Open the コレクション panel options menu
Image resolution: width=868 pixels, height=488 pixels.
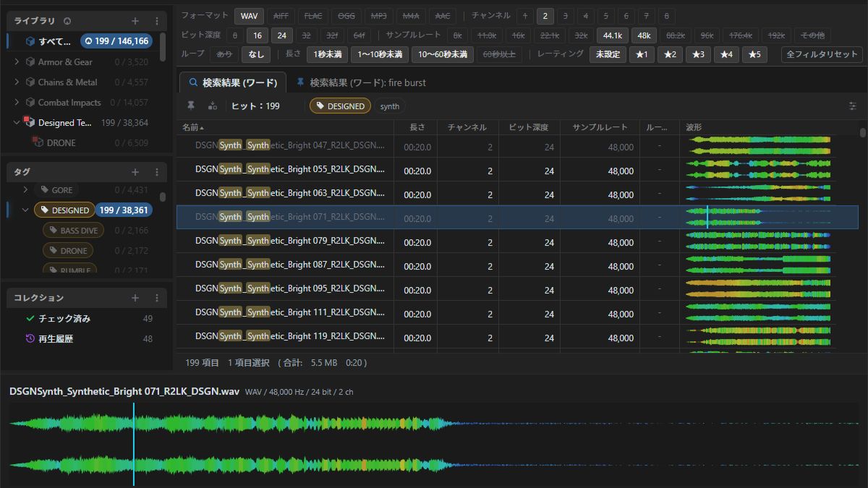[157, 298]
